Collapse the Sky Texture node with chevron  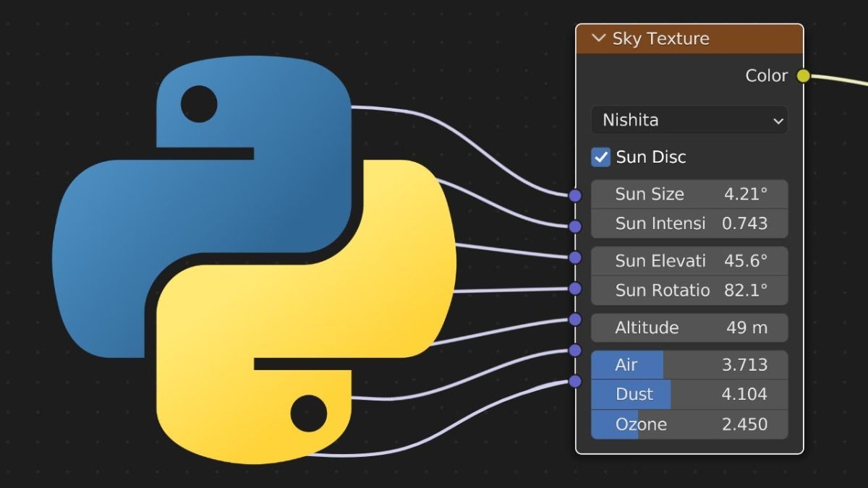[598, 38]
